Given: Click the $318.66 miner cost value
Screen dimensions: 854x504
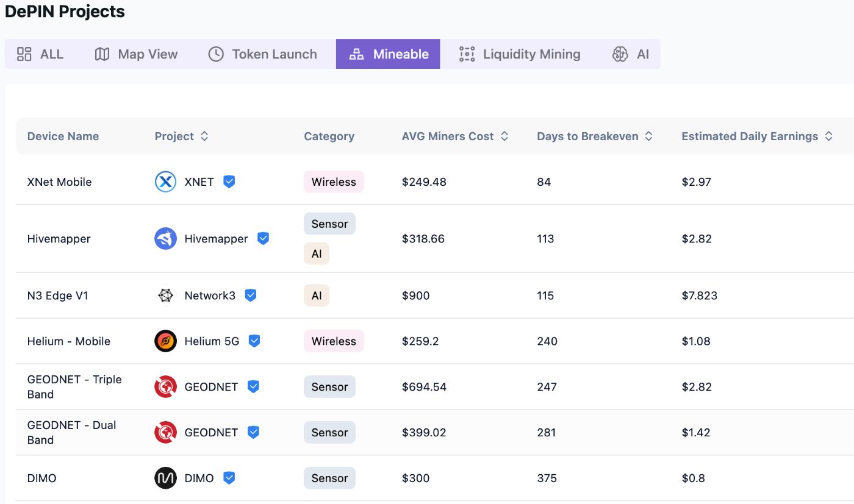Looking at the screenshot, I should [423, 238].
